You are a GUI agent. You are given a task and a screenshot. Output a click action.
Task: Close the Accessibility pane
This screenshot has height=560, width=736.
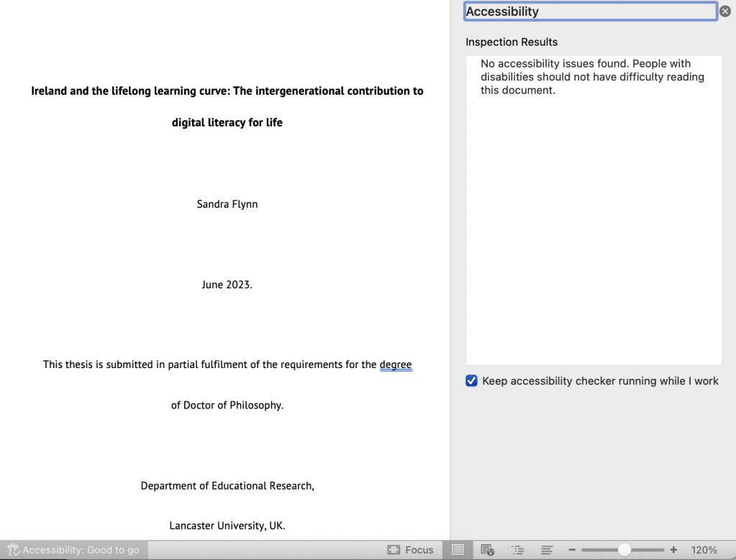[725, 12]
